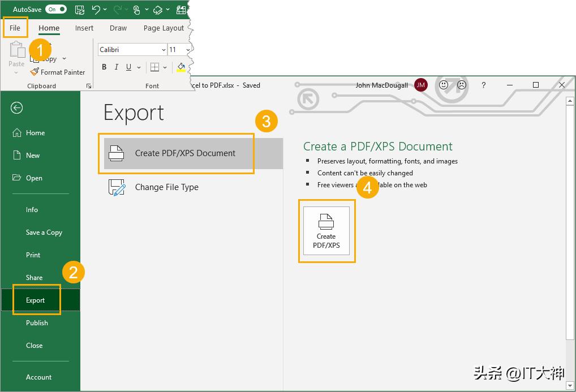576x392 pixels.
Task: Toggle Bold formatting
Action: [x=104, y=67]
